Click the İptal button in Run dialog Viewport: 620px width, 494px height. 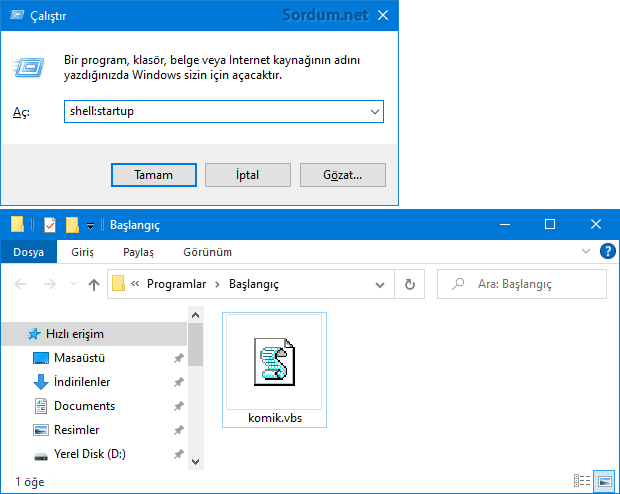(248, 175)
